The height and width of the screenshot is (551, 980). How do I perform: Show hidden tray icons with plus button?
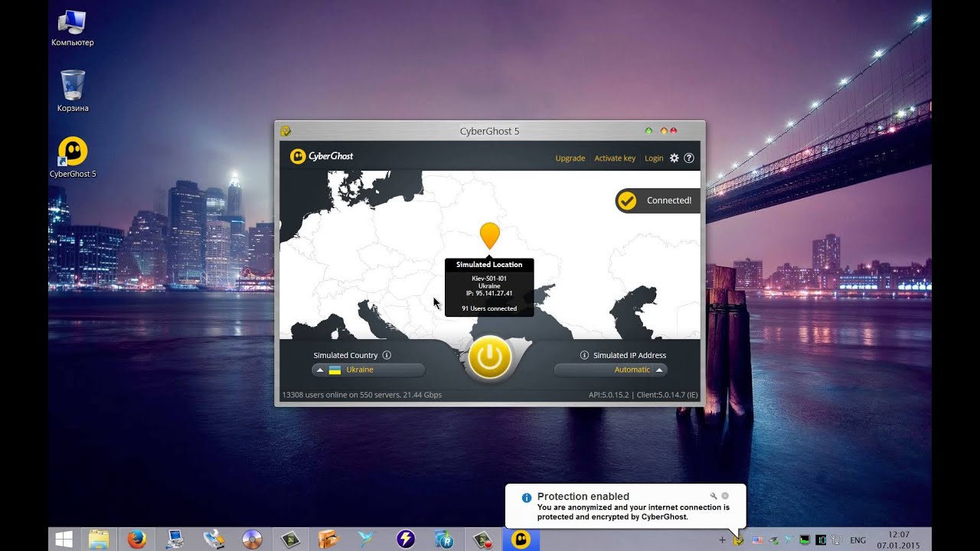[x=722, y=540]
